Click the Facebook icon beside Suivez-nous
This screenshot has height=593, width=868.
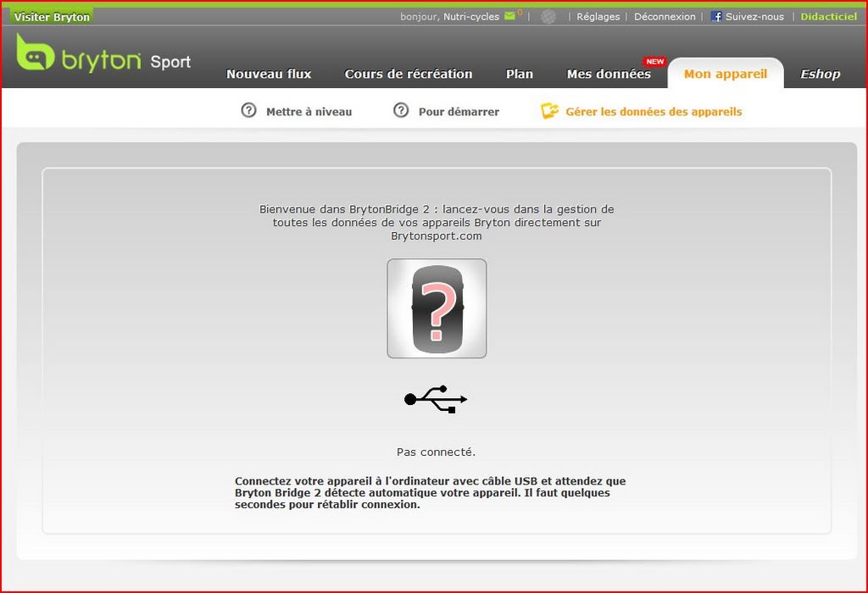point(716,17)
